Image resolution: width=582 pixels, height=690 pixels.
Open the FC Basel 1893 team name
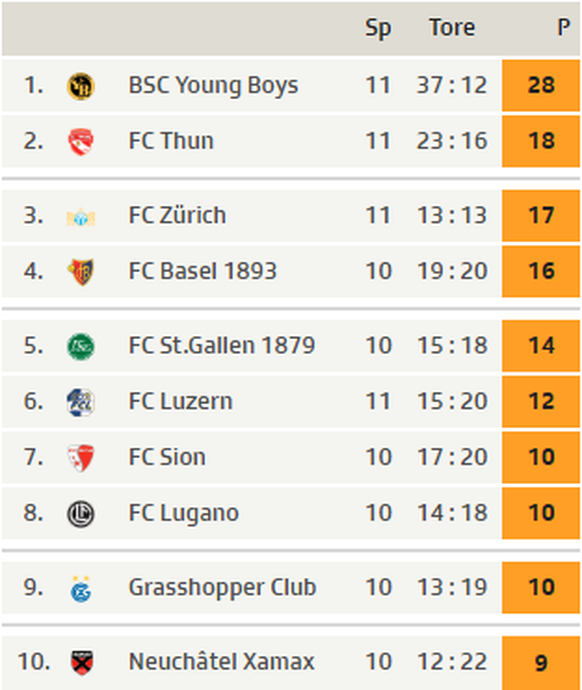click(202, 271)
